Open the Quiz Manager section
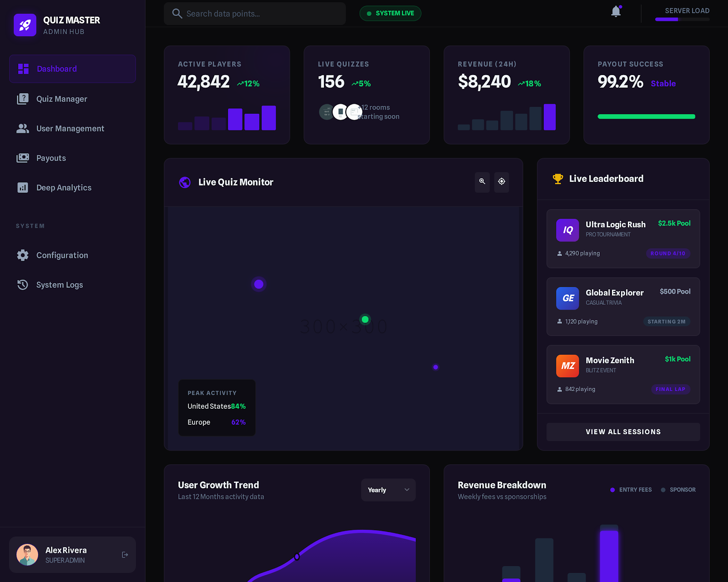This screenshot has width=728, height=582. pyautogui.click(x=61, y=99)
